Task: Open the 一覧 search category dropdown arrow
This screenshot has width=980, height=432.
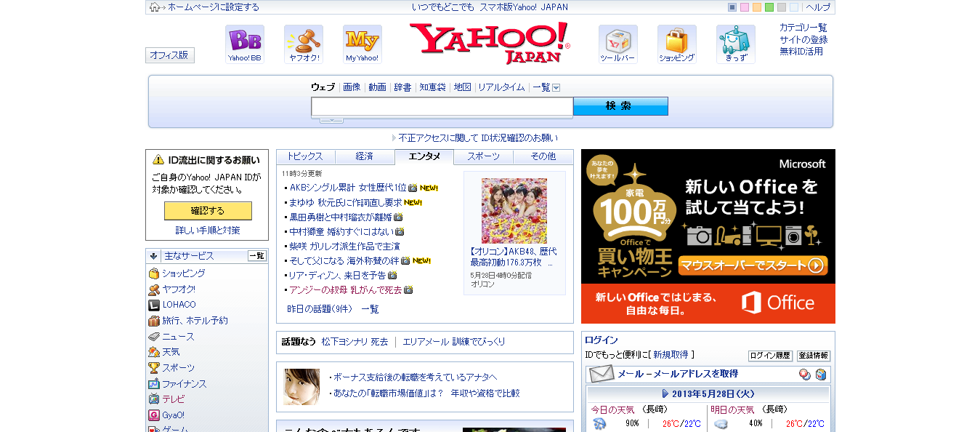Action: tap(556, 88)
